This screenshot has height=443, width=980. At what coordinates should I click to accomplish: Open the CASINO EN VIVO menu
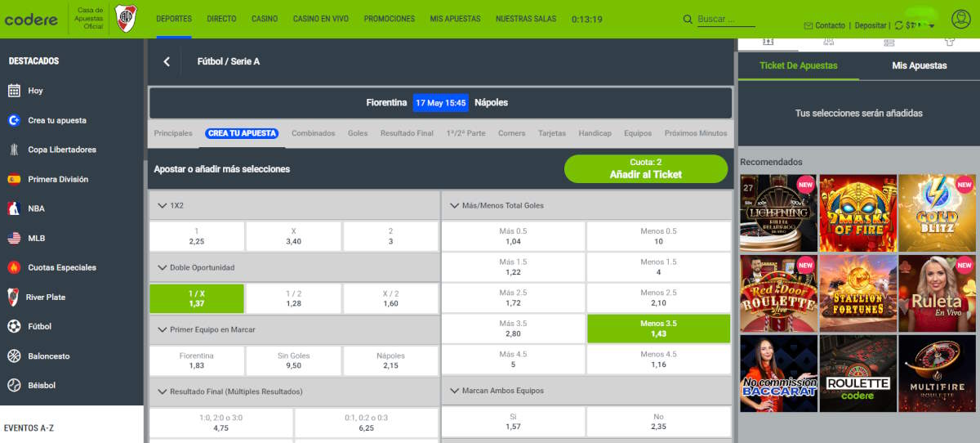coord(321,19)
